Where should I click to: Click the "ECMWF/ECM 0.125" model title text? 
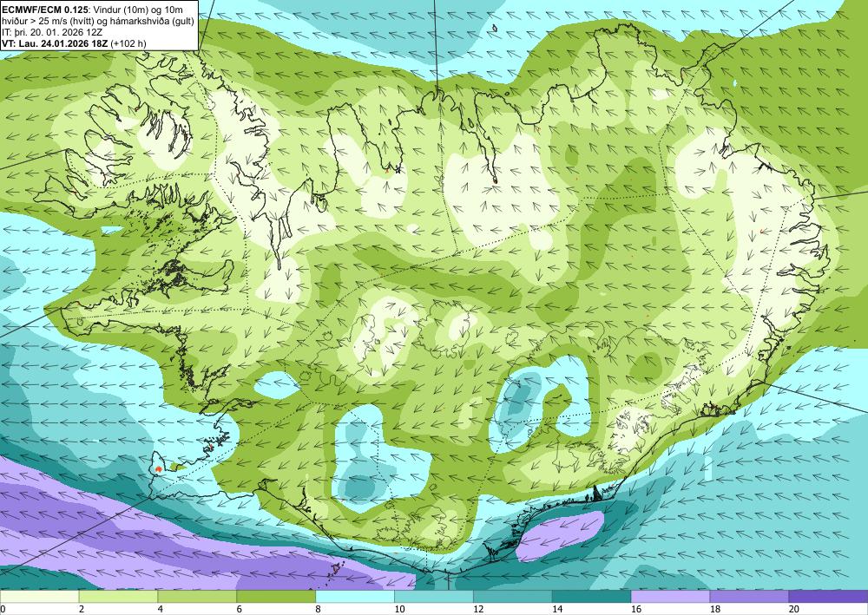tap(45, 10)
